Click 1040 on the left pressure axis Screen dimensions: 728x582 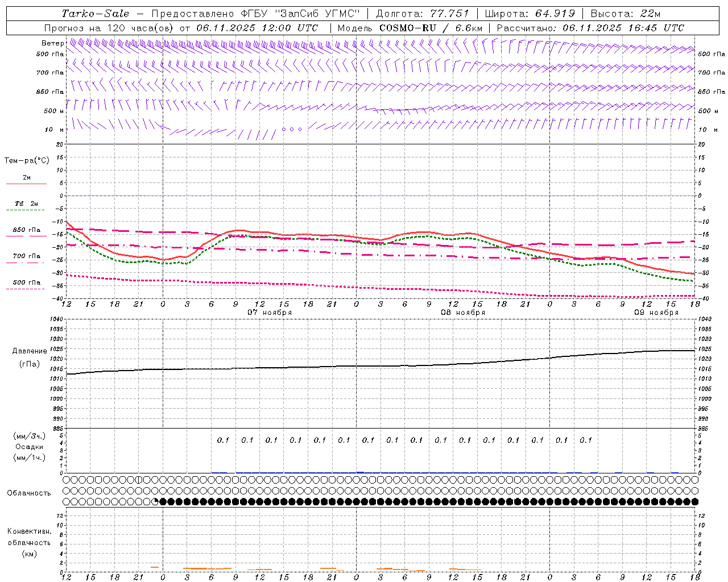click(x=56, y=320)
